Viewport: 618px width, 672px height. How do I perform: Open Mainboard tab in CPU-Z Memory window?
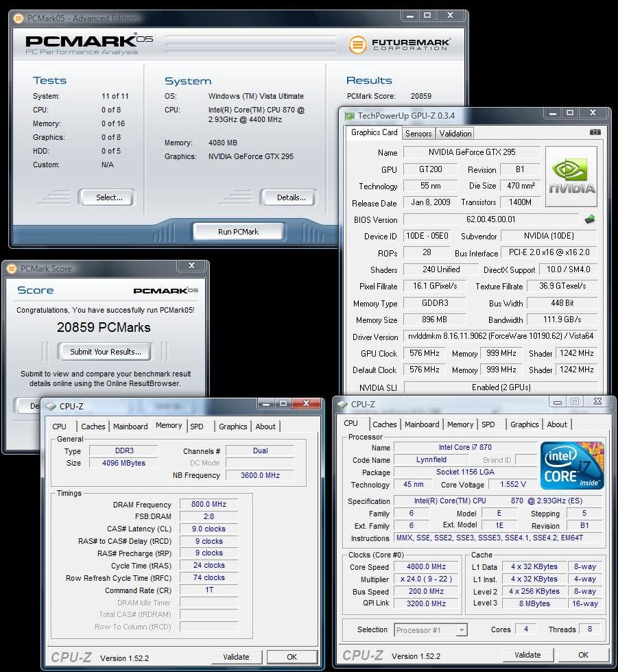point(130,427)
